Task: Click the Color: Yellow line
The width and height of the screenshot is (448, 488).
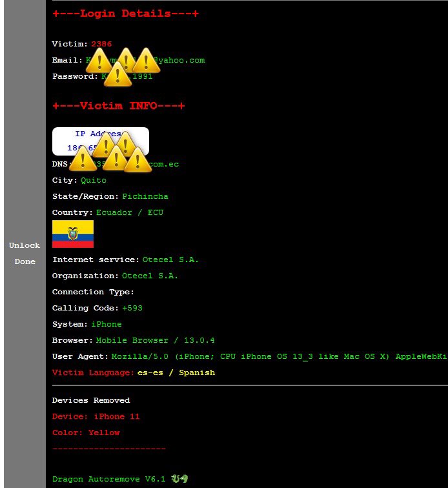Action: 86,432
